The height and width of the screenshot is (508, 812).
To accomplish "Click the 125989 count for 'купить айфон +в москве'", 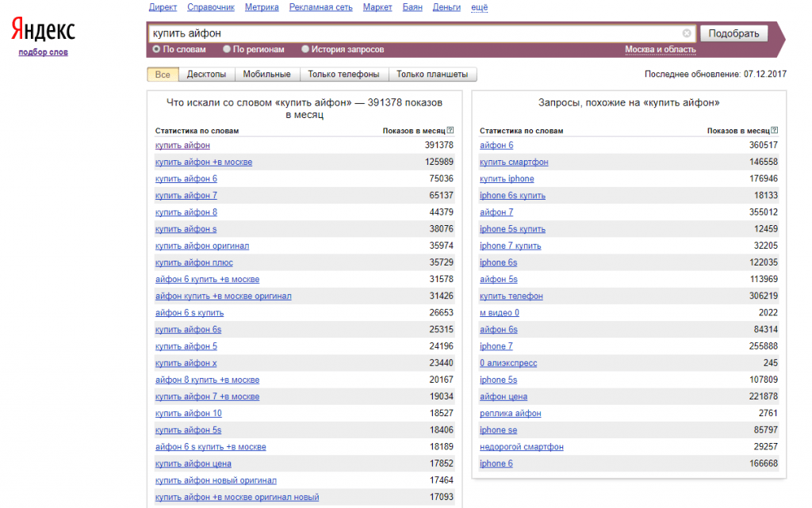I will pyautogui.click(x=439, y=162).
